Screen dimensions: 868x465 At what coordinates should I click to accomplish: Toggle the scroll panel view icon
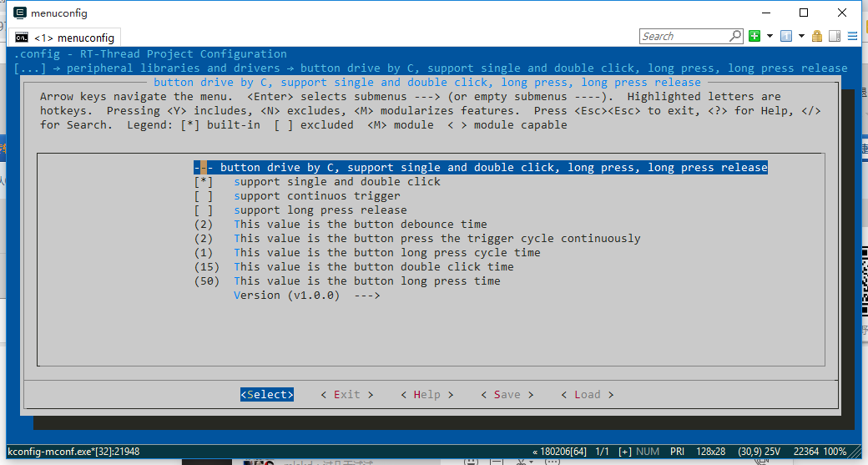(835, 36)
